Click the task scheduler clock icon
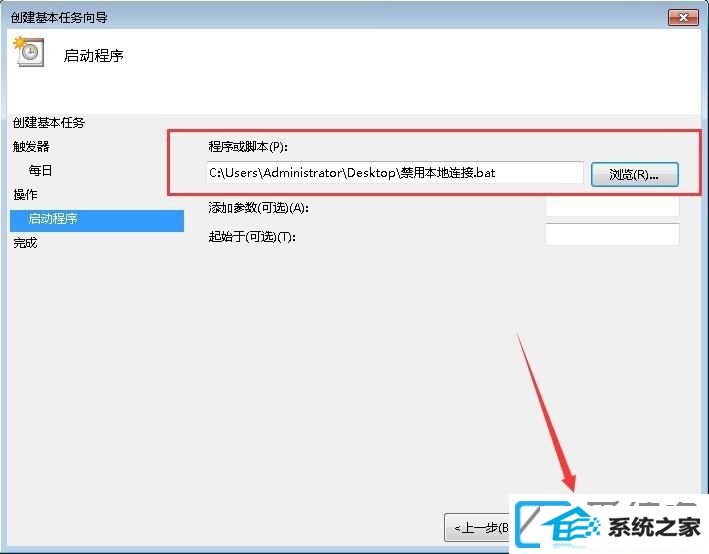 [29, 52]
